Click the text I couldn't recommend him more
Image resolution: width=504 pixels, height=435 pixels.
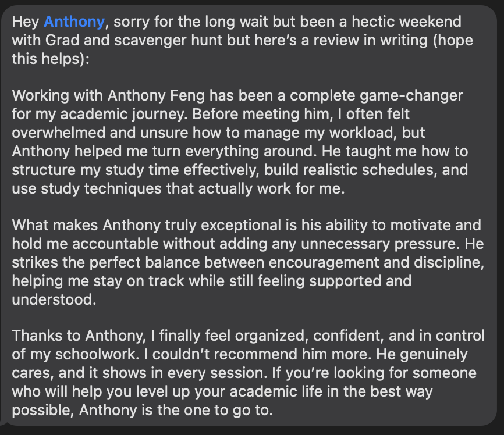(258, 354)
